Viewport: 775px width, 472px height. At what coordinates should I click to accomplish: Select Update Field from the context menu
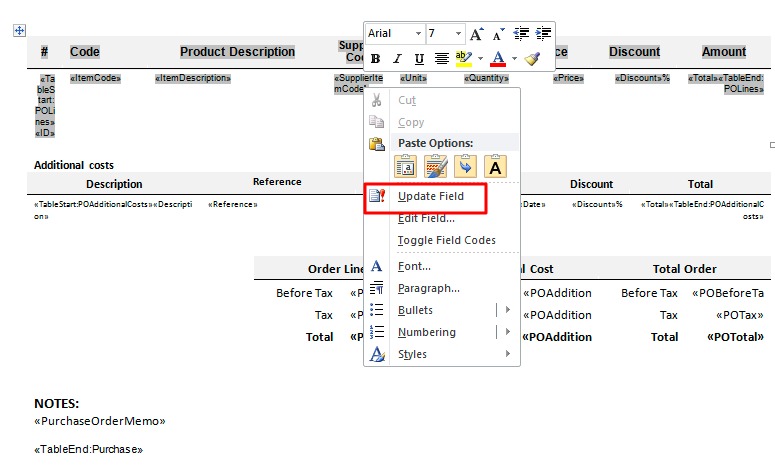431,197
